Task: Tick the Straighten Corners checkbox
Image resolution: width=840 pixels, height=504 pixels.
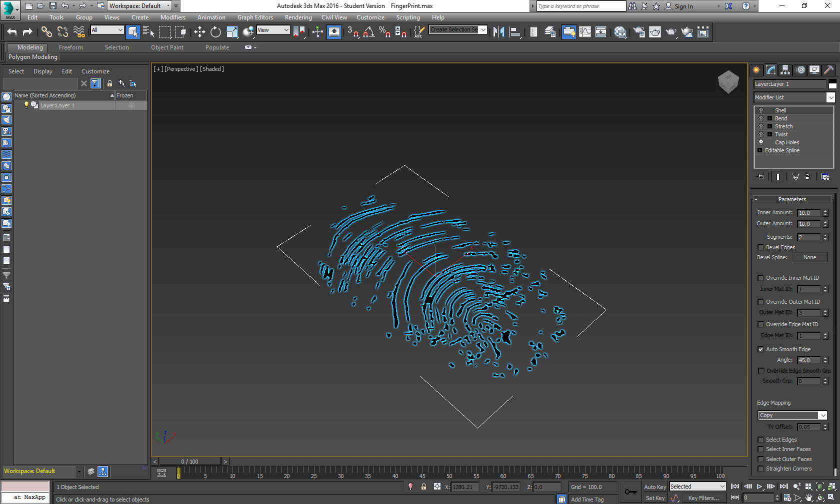Action: pyautogui.click(x=761, y=469)
